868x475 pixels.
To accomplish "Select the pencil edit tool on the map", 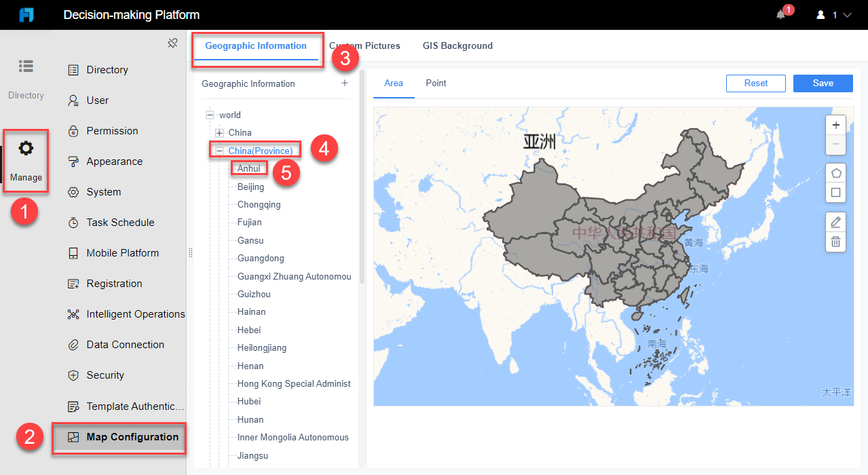I will pos(835,222).
